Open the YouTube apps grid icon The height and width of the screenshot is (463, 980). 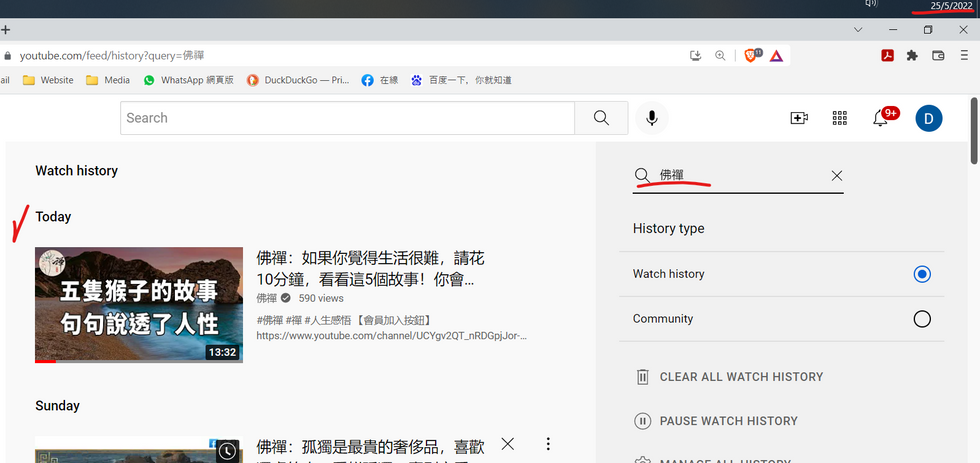pyautogui.click(x=839, y=118)
